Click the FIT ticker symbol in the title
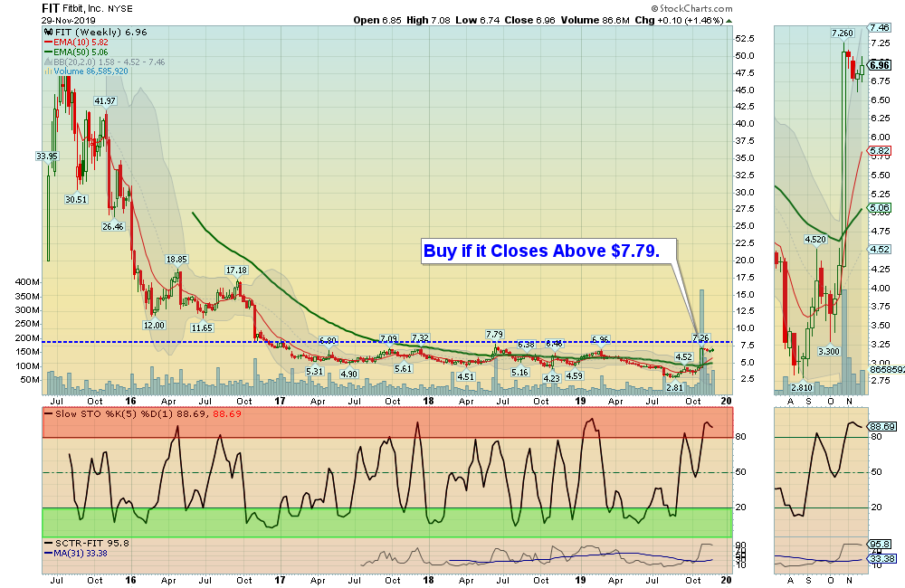The width and height of the screenshot is (905, 588). tap(52, 7)
